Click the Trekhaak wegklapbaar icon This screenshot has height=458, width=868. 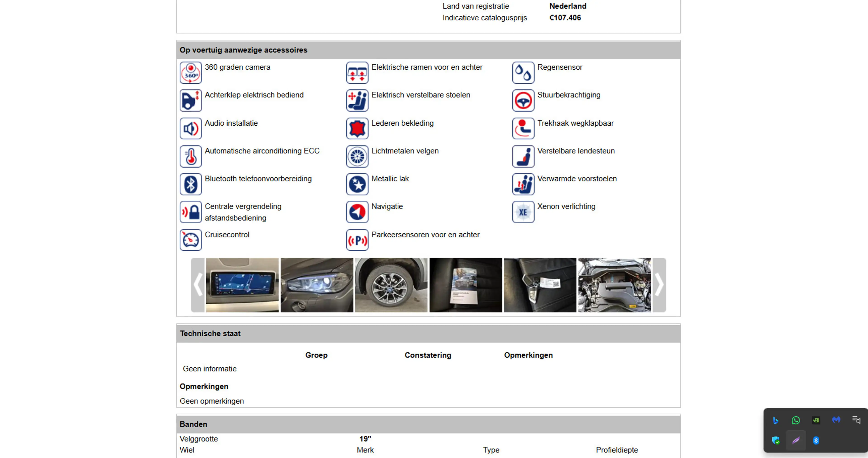(x=523, y=128)
